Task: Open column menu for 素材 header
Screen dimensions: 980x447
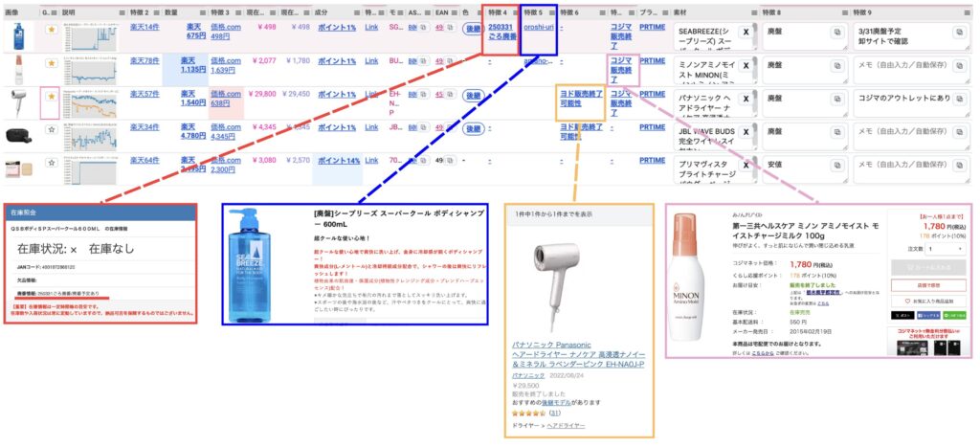Action: coord(752,11)
